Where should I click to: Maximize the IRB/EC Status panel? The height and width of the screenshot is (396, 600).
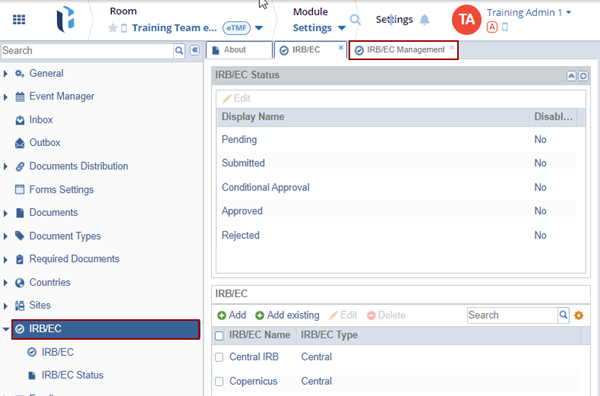(583, 76)
